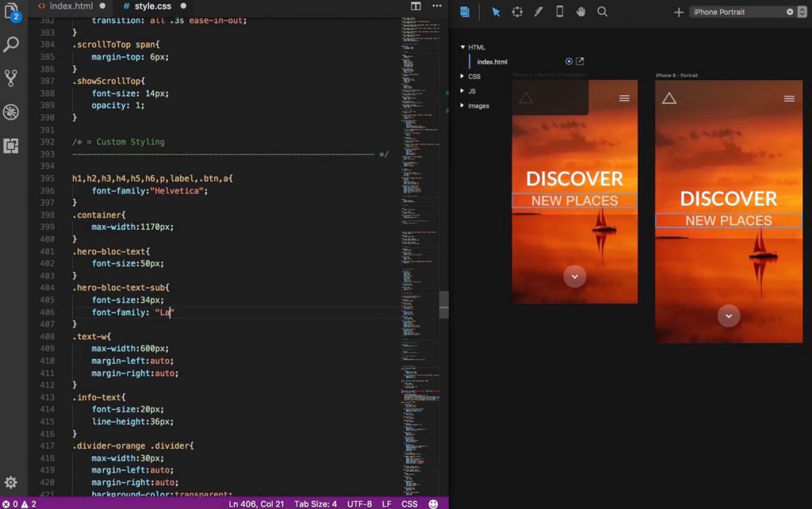The image size is (812, 509).
Task: Select the pencil editing tool
Action: [538, 12]
